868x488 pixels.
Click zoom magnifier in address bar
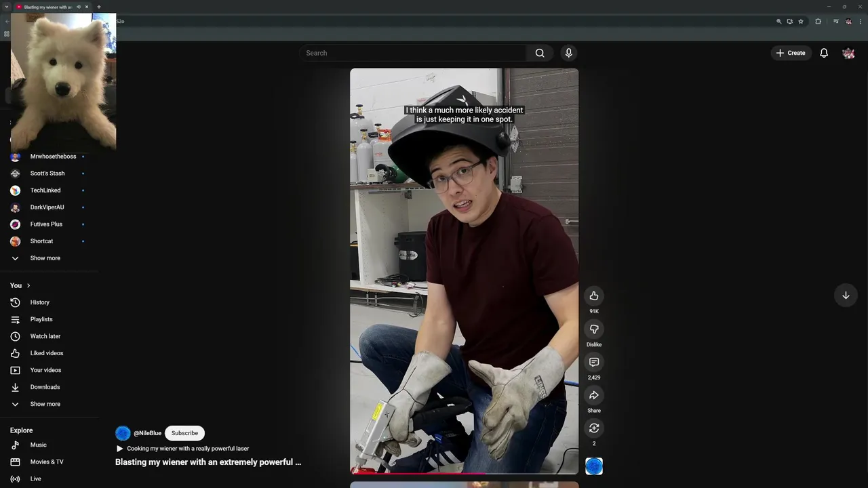[779, 22]
